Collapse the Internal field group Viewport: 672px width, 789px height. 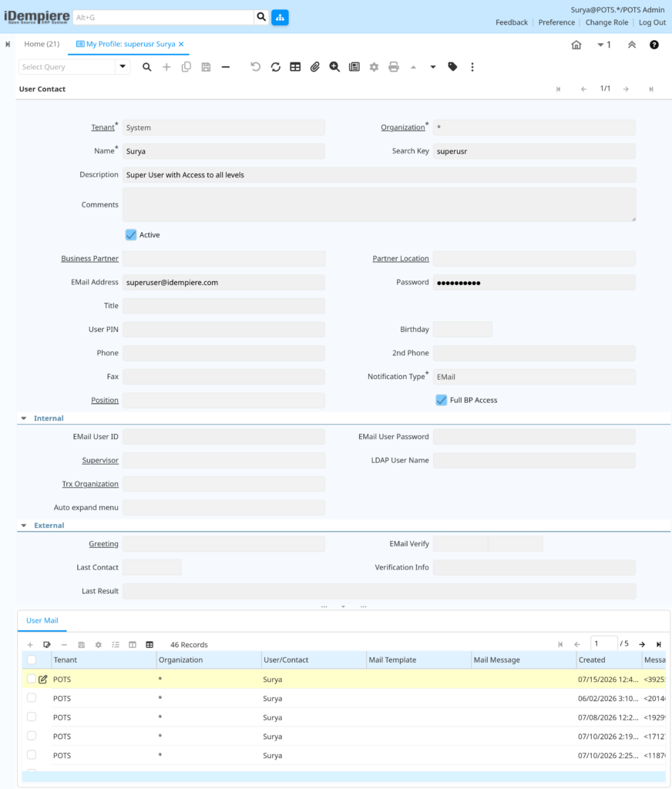(24, 418)
